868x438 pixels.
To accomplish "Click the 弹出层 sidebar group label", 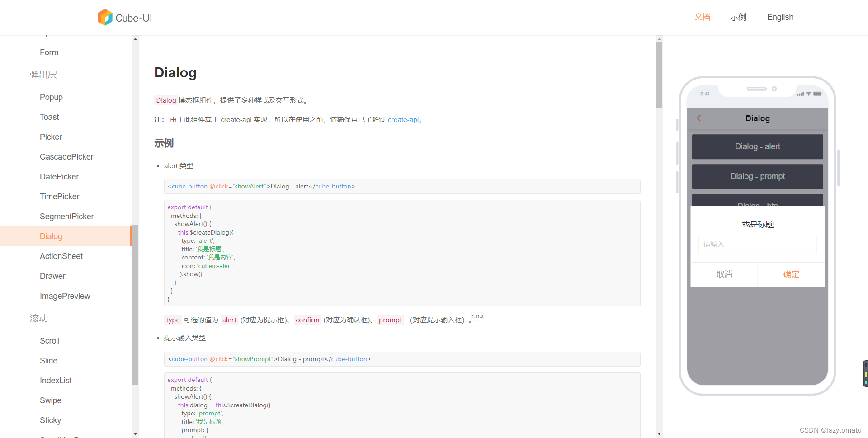I will [43, 75].
